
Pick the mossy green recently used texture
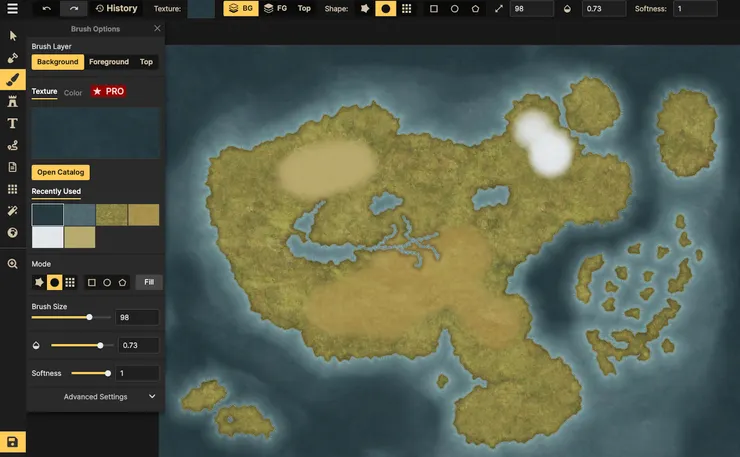point(111,214)
